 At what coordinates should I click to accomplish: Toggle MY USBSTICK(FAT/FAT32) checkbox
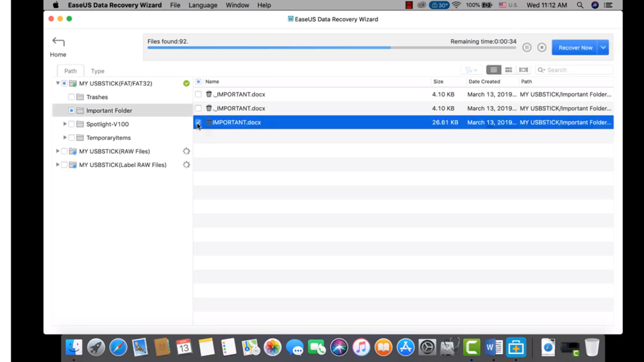click(65, 83)
